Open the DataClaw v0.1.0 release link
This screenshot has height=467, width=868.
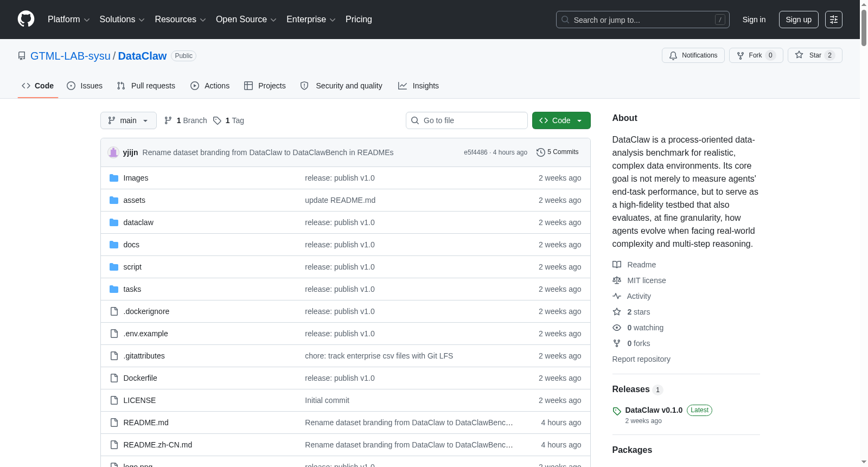coord(654,410)
